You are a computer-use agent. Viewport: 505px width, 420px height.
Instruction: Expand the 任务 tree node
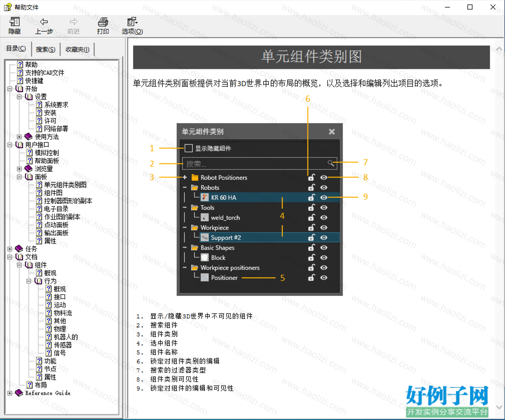click(10, 249)
